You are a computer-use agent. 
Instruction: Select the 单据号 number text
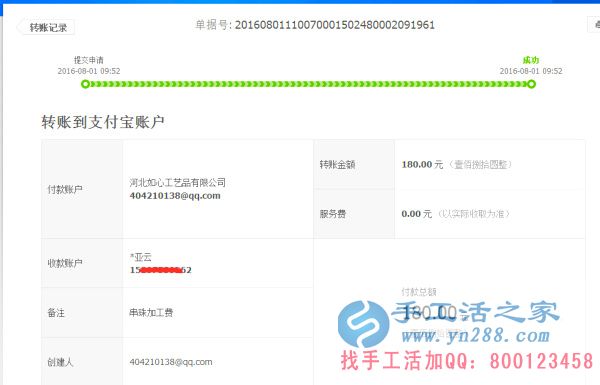click(335, 25)
